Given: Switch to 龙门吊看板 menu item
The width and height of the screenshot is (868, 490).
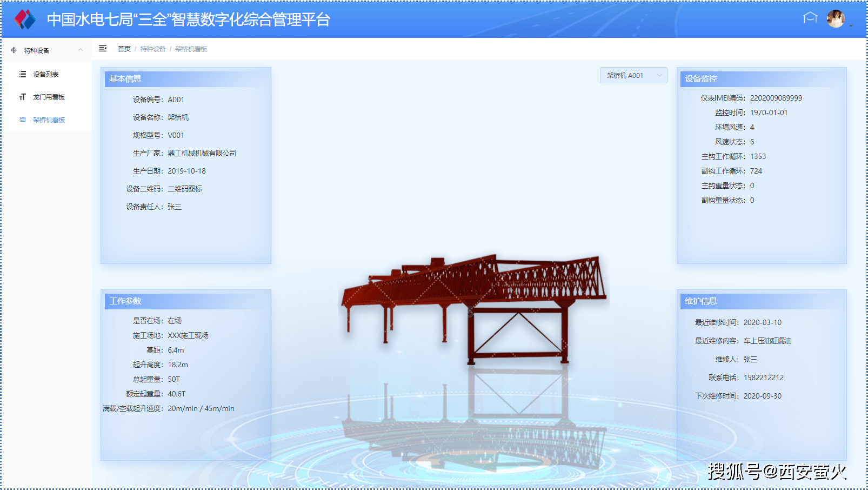Looking at the screenshot, I should [x=49, y=97].
